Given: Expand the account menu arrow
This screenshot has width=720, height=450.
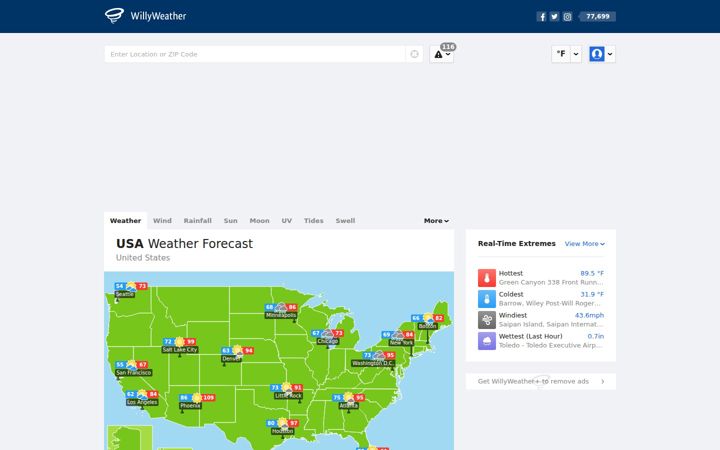Looking at the screenshot, I should click(610, 54).
